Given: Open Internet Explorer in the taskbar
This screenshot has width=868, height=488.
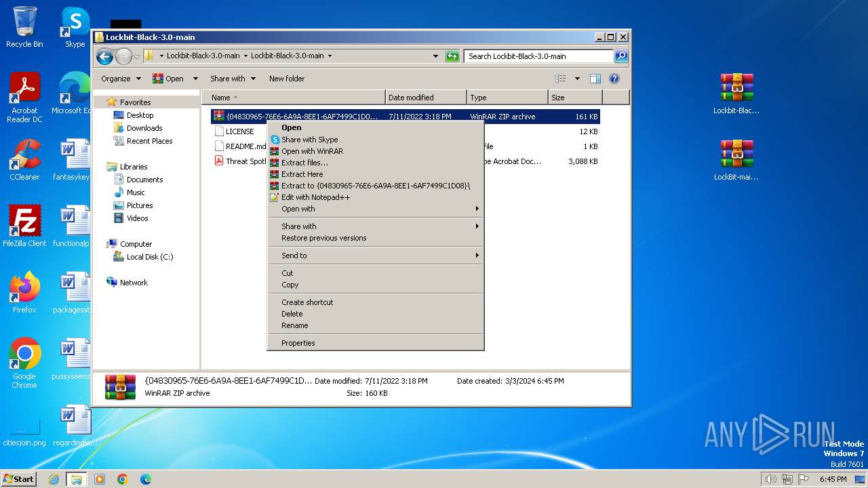Looking at the screenshot, I should pyautogui.click(x=54, y=479).
